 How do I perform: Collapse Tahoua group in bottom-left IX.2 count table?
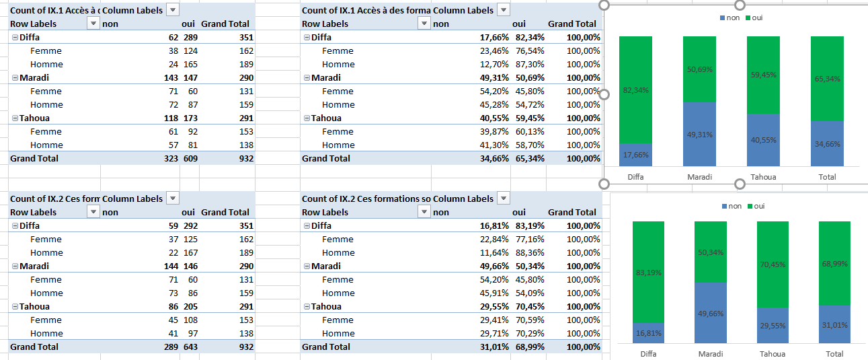[15, 307]
